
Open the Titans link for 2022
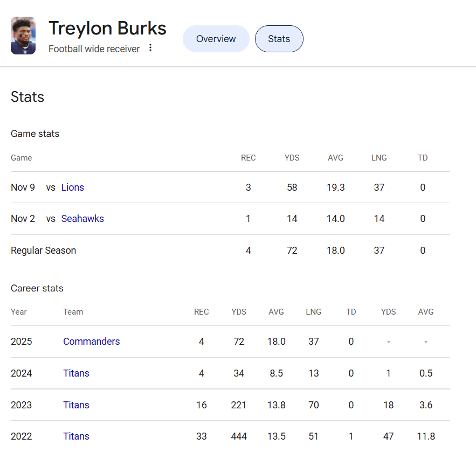tap(76, 436)
